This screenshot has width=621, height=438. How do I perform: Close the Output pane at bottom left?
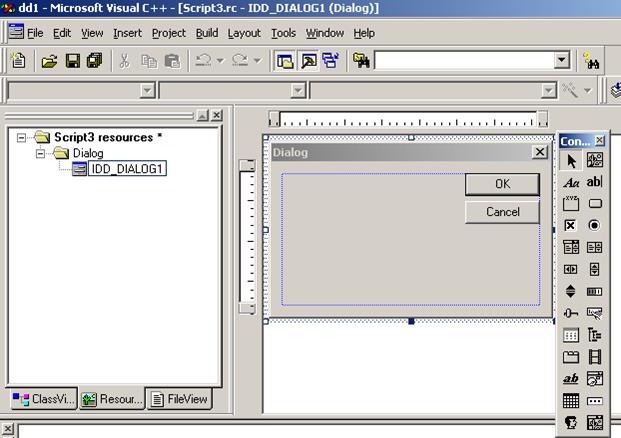[8, 428]
